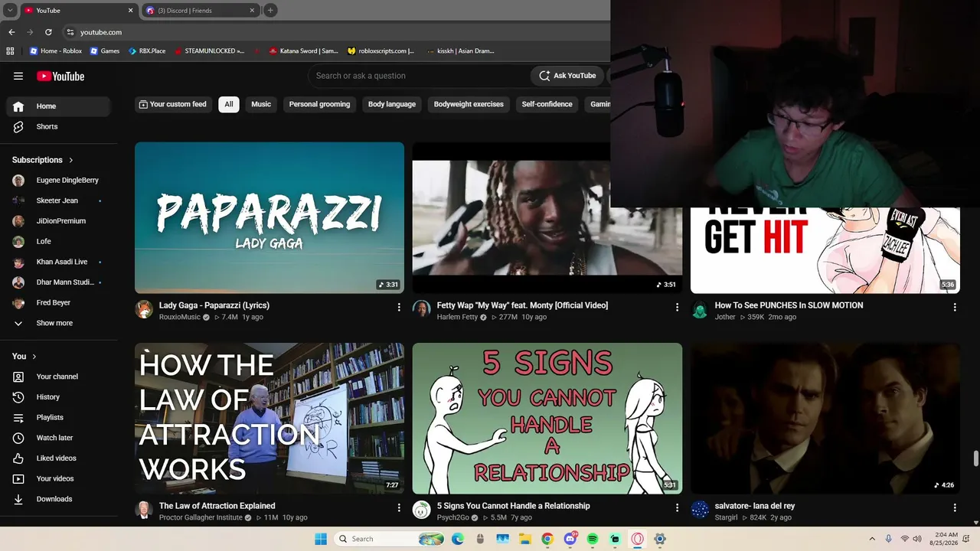Close the Discord | Friends tab
This screenshot has height=551, width=980.
[x=252, y=11]
